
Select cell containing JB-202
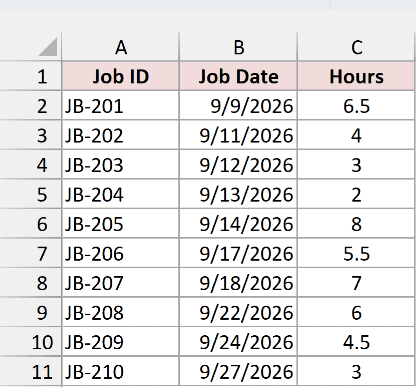coord(121,135)
